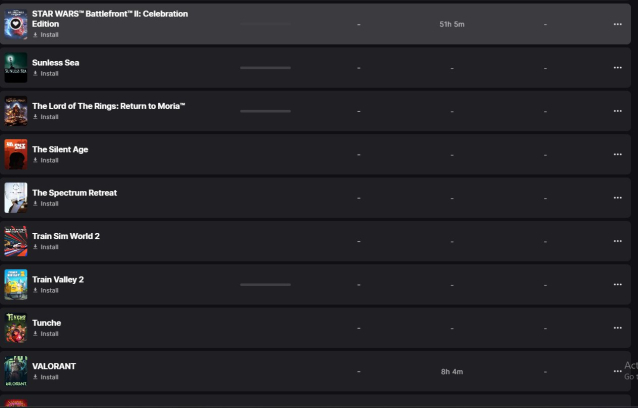Open three-dot menu for Train Valley 2
This screenshot has width=638, height=408.
(x=617, y=285)
